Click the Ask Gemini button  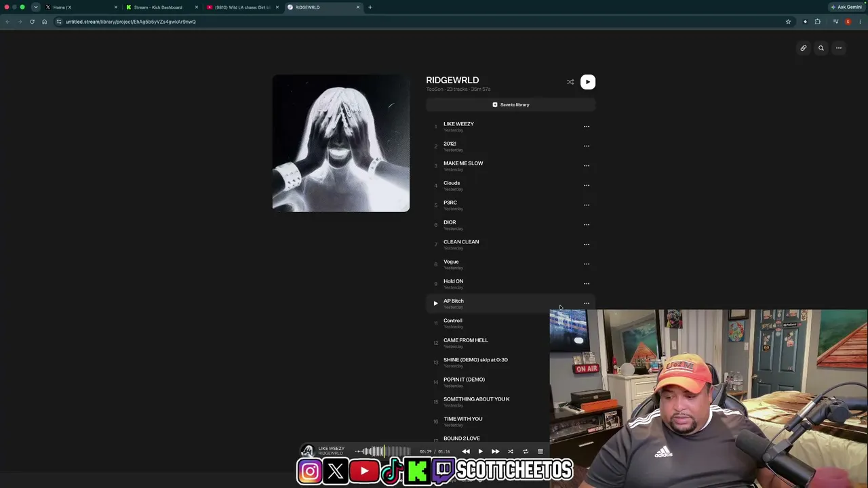click(x=846, y=7)
